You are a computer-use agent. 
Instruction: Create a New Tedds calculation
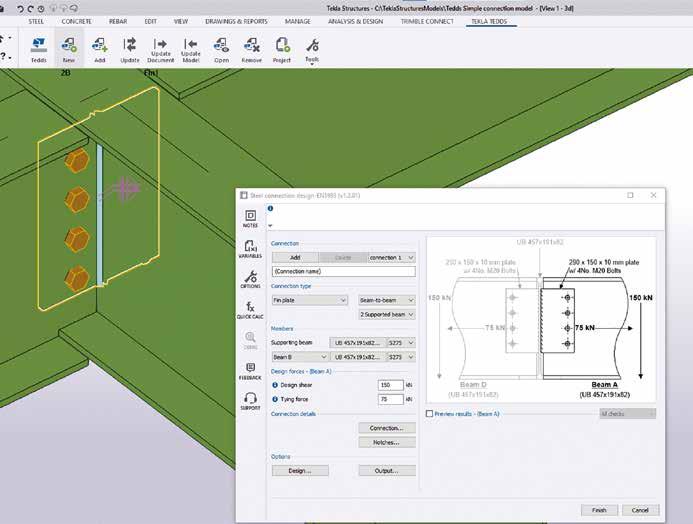point(69,49)
